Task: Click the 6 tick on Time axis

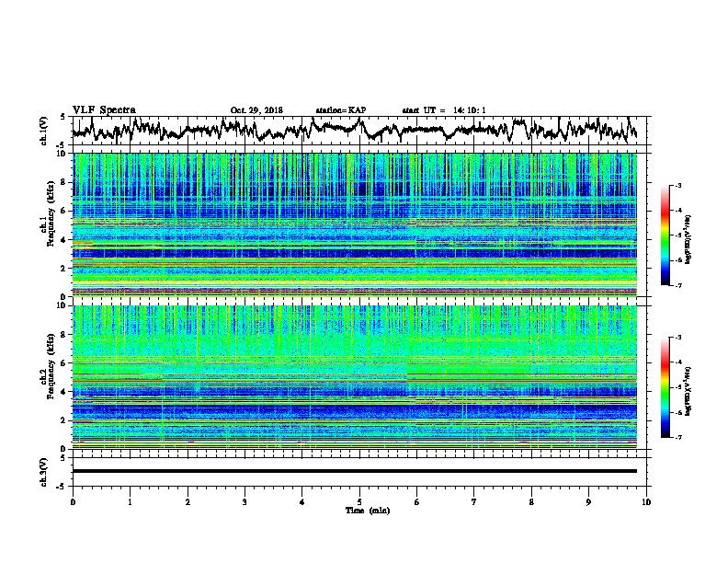Action: 416,502
